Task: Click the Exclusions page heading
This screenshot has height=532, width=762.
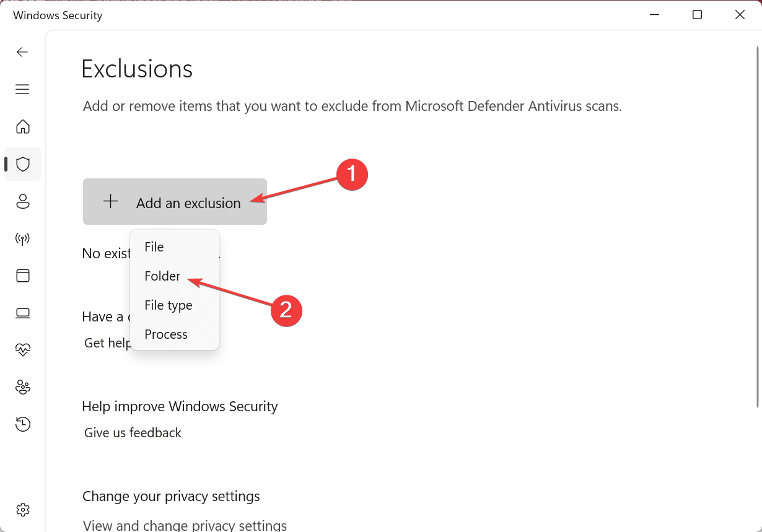Action: pyautogui.click(x=137, y=69)
